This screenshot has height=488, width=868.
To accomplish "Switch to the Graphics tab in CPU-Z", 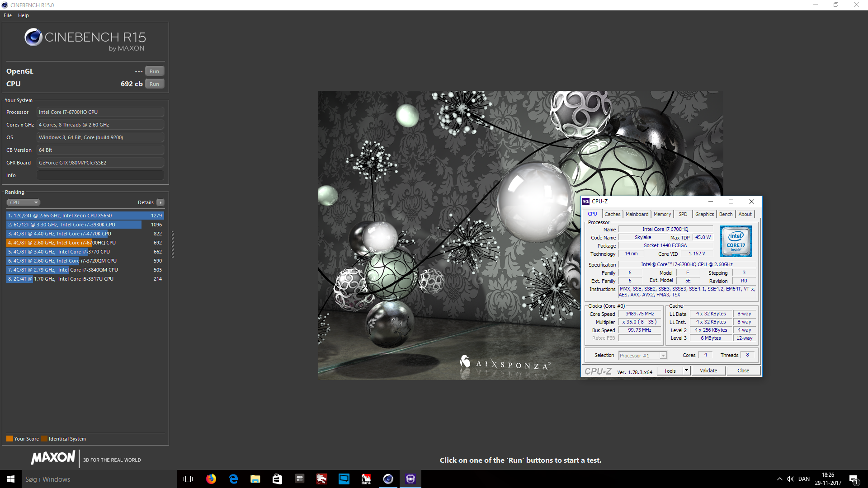I will (704, 214).
